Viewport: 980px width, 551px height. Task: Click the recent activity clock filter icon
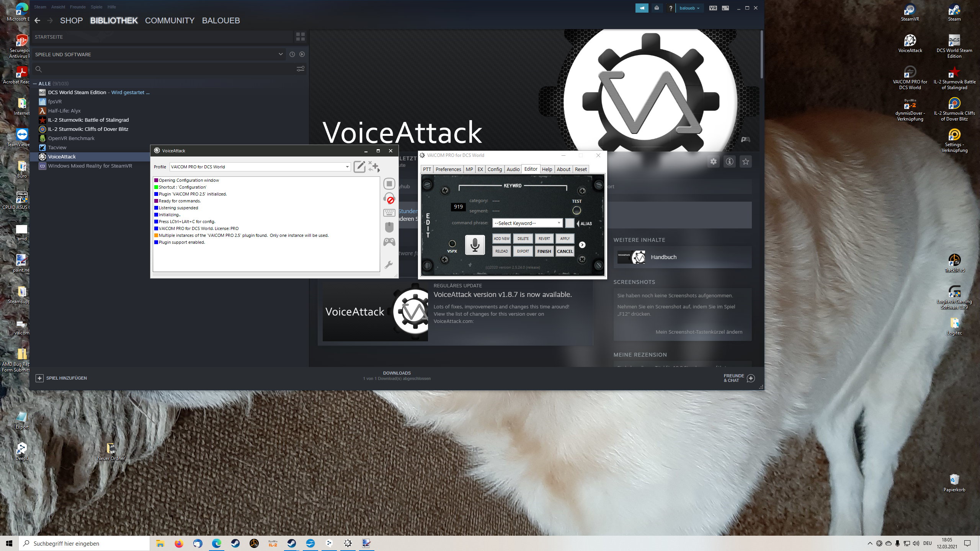[x=292, y=54]
